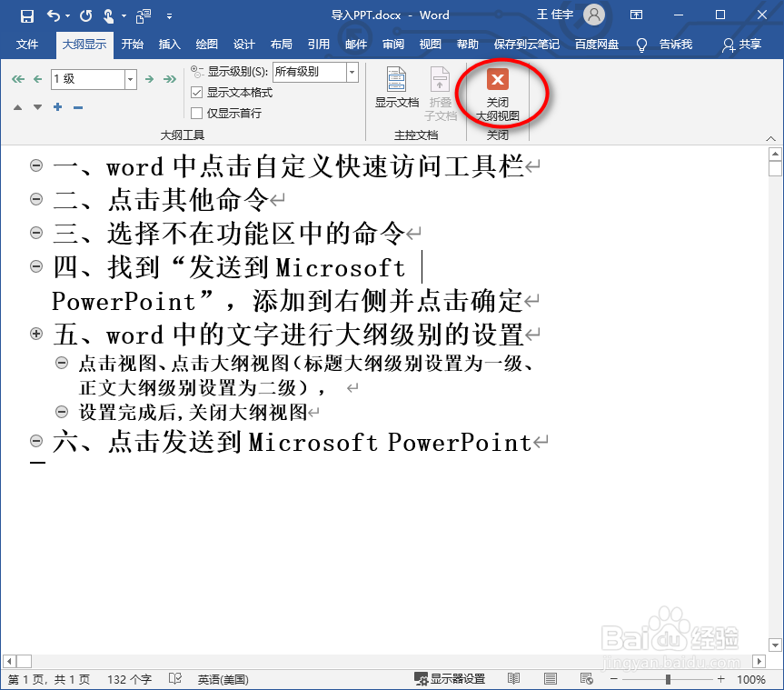Click the bullet beside '六、点击发送到'

coord(36,441)
